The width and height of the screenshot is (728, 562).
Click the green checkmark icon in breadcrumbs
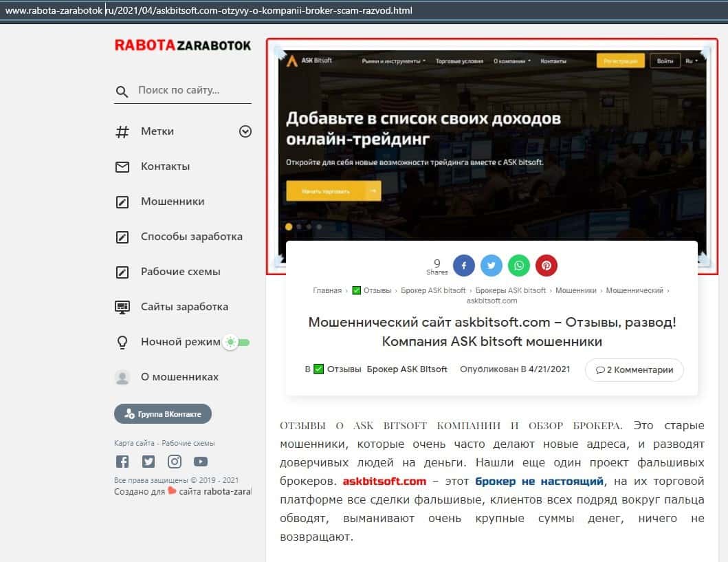pos(357,291)
